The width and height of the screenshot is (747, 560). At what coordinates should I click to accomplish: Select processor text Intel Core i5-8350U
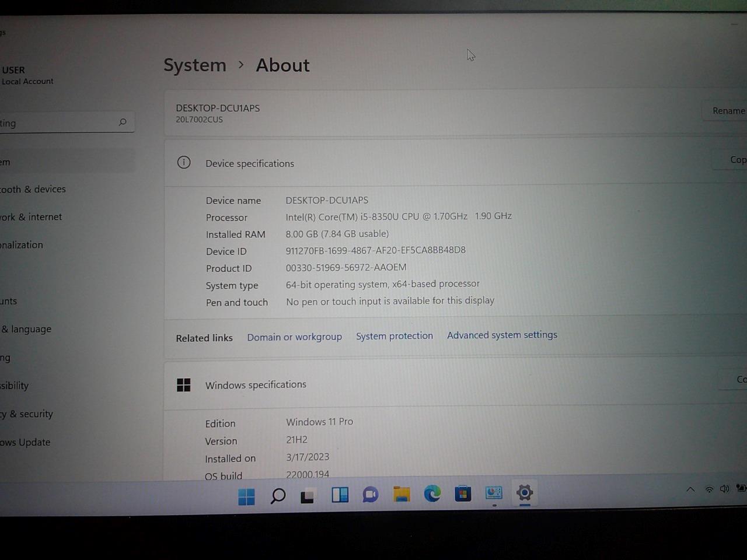pos(399,216)
